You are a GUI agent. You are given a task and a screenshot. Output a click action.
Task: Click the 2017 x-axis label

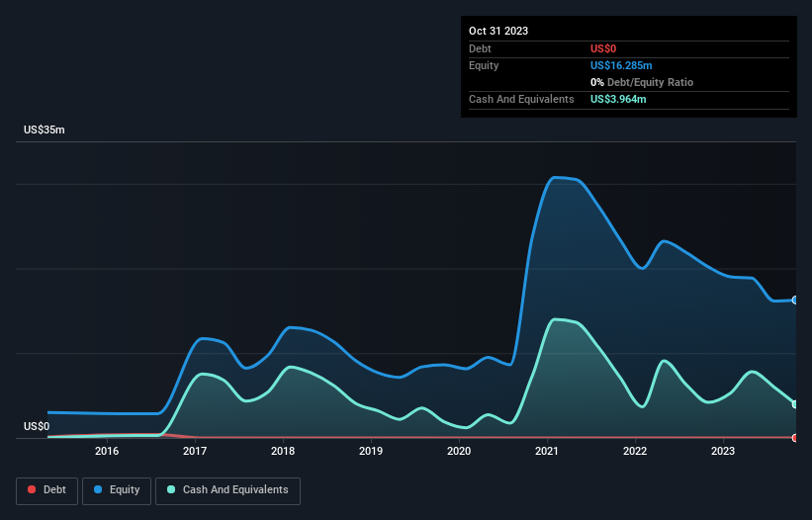click(195, 451)
